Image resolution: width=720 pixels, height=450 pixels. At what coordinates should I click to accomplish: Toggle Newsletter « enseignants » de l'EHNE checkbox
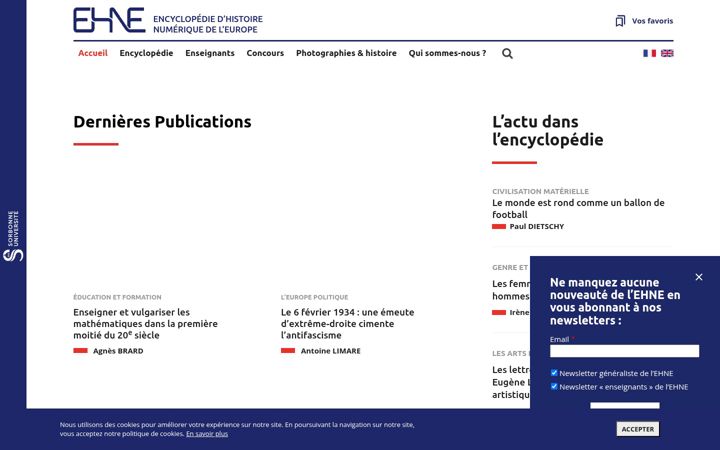554,386
